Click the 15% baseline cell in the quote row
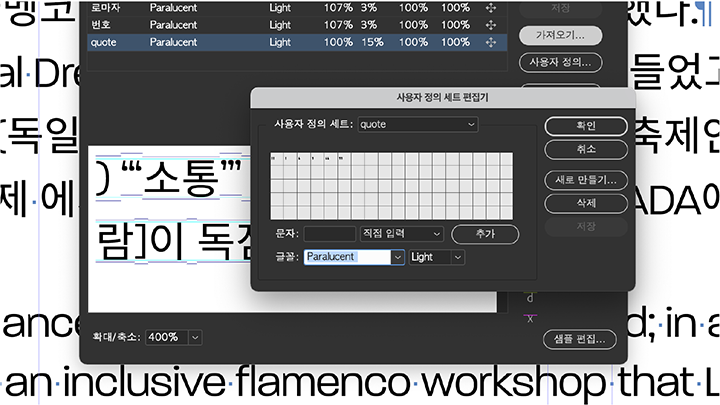The image size is (720, 405). (372, 42)
